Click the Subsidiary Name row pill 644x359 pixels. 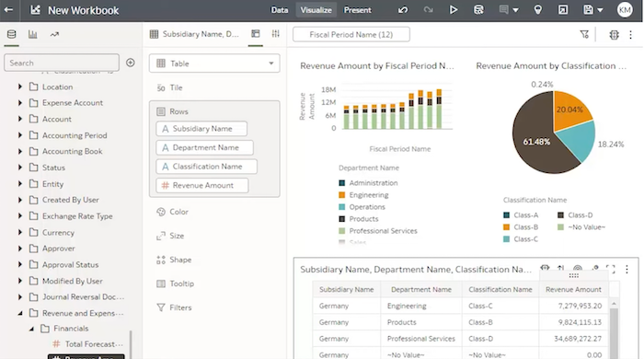[x=201, y=129]
